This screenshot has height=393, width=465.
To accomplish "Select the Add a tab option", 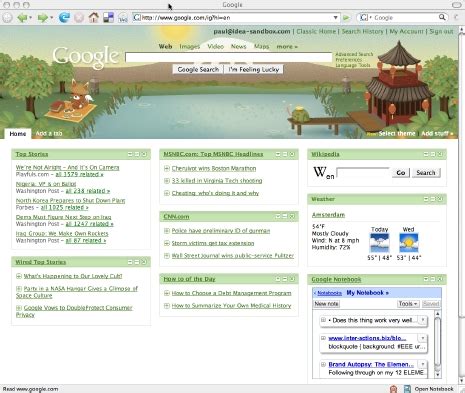I will (49, 133).
